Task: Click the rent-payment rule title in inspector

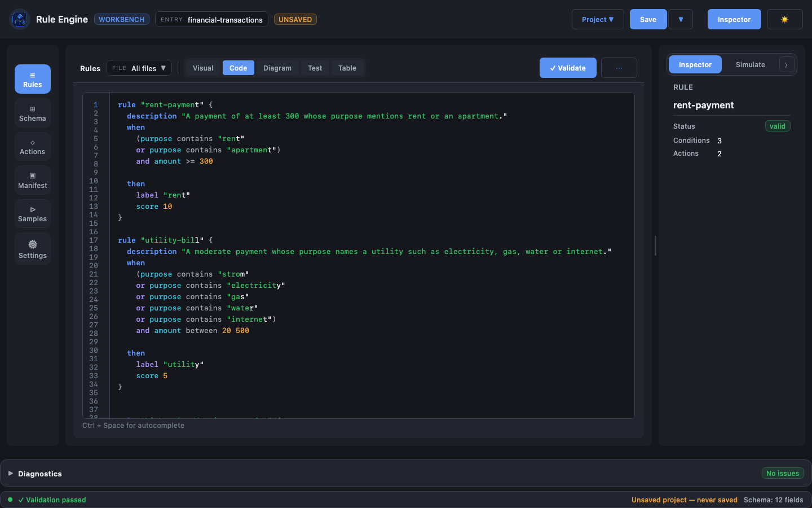Action: tap(704, 106)
